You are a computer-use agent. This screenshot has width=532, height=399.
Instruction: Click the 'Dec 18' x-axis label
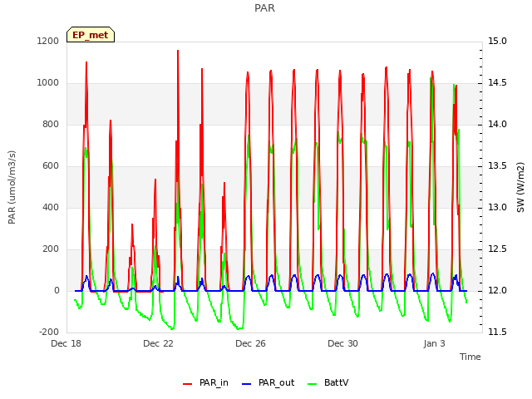(66, 343)
